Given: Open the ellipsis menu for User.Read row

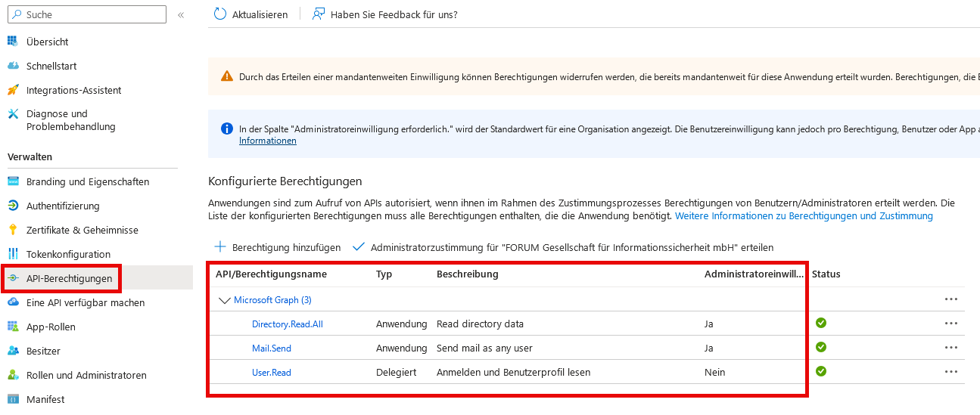Looking at the screenshot, I should (950, 372).
